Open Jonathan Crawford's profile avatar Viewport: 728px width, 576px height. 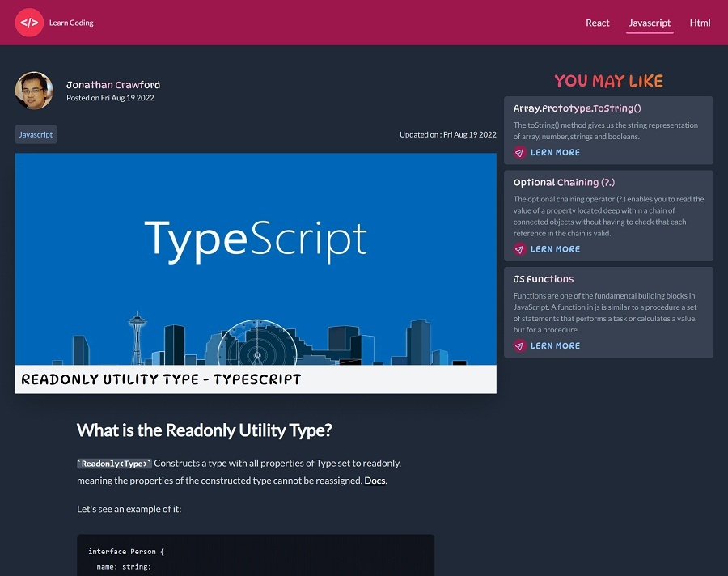tap(34, 89)
